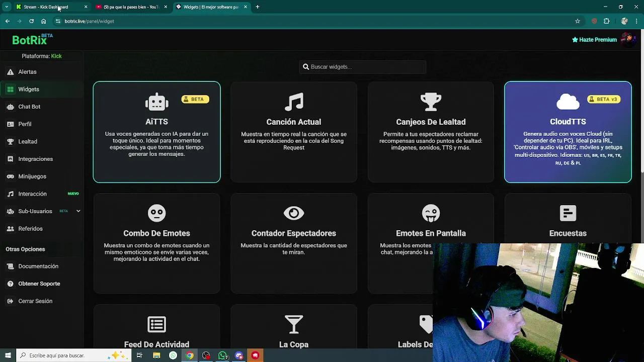Image resolution: width=644 pixels, height=362 pixels.
Task: Open Documentación book icon in sidebar
Action: pos(10,266)
